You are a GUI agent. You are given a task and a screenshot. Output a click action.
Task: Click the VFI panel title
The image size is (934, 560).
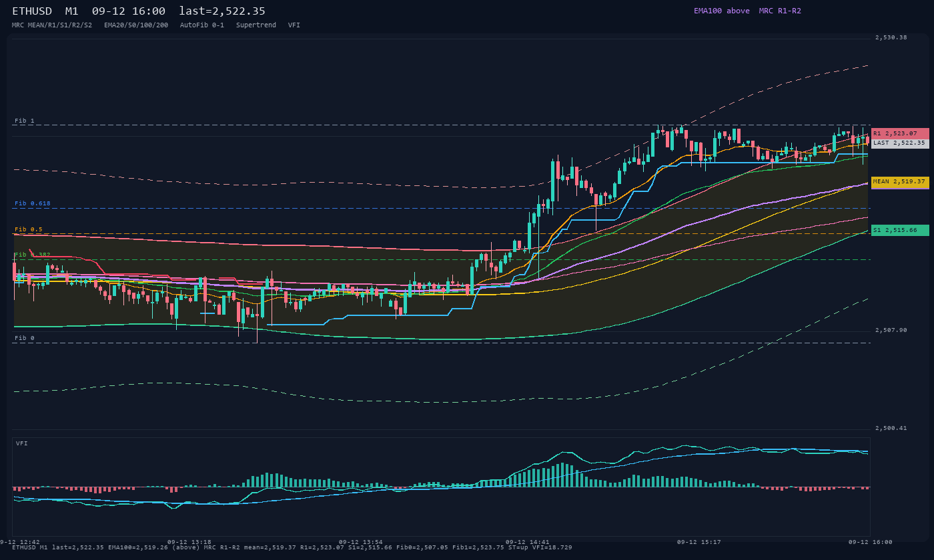22,443
